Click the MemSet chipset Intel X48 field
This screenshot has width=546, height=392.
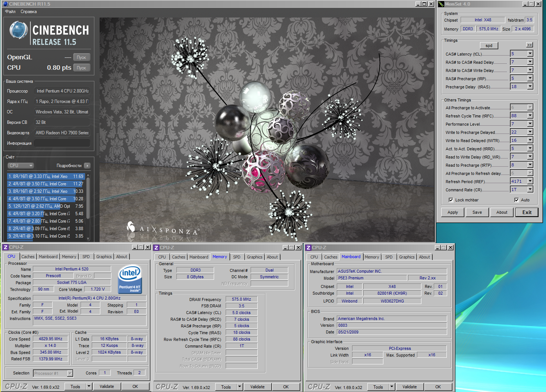coord(483,20)
